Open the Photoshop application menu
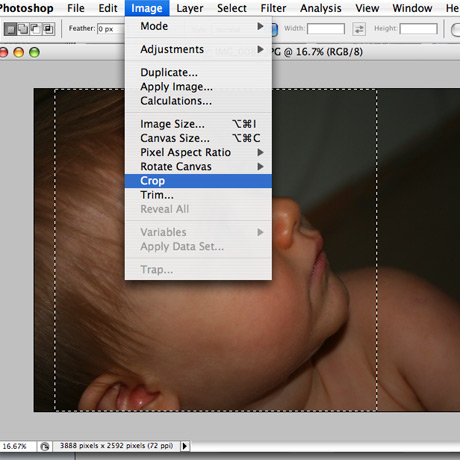The height and width of the screenshot is (460, 460). pyautogui.click(x=26, y=8)
